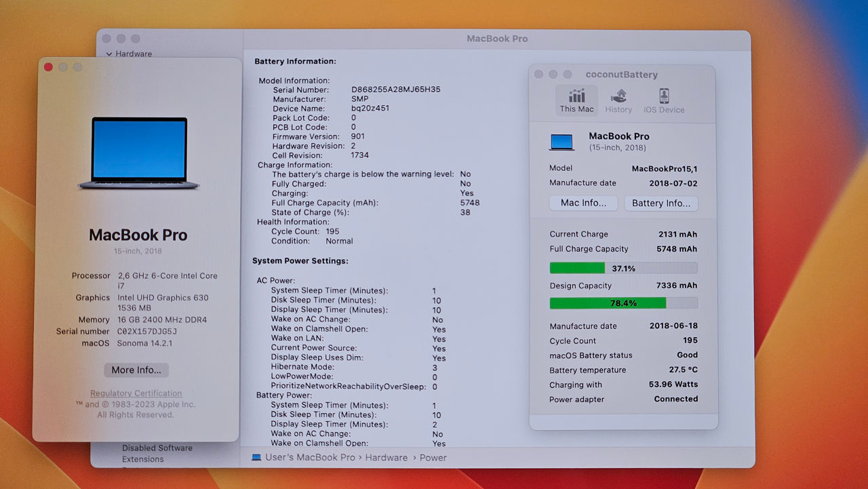Close the coconutBattery window
Image resolution: width=868 pixels, height=489 pixels.
pos(538,75)
